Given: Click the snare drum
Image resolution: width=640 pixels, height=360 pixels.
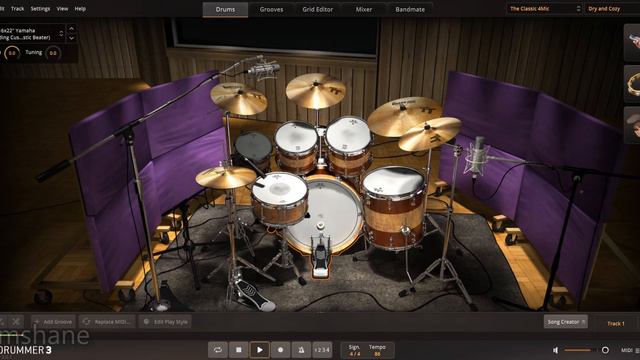Looking at the screenshot, I should 280,198.
